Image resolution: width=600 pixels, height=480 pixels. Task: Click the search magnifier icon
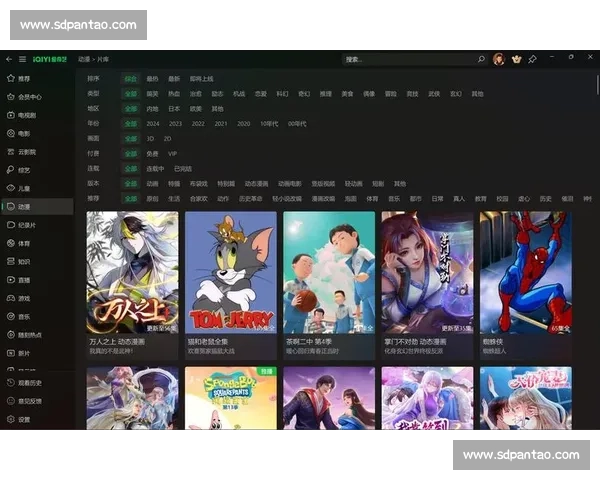click(481, 60)
